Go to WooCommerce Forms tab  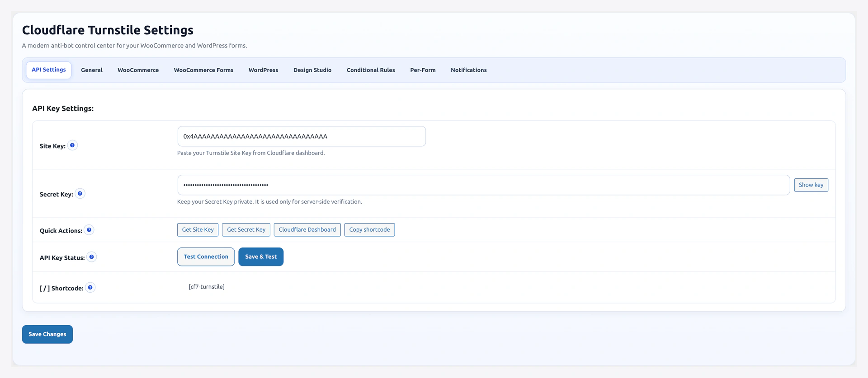click(x=204, y=70)
